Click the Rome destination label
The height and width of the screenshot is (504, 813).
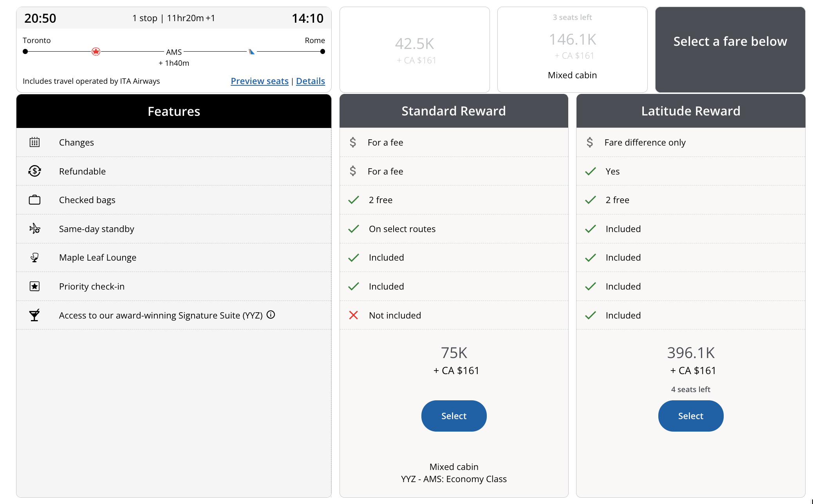[x=315, y=40]
